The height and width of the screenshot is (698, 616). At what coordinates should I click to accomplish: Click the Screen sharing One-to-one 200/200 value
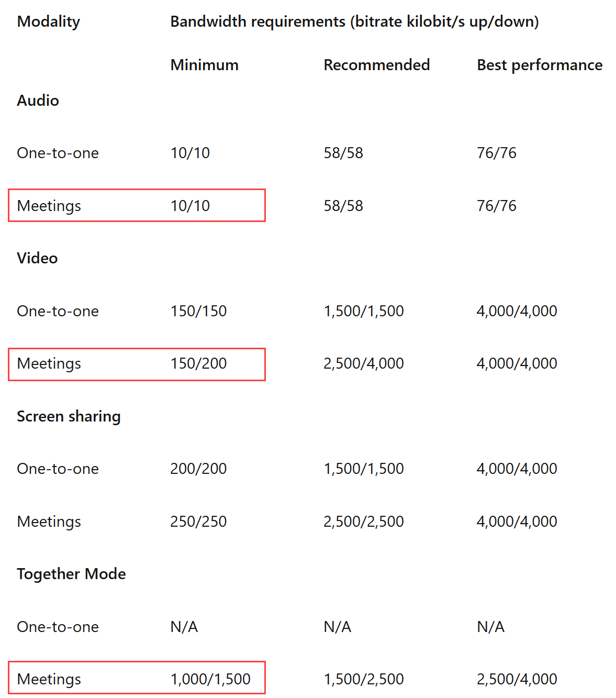click(x=198, y=469)
